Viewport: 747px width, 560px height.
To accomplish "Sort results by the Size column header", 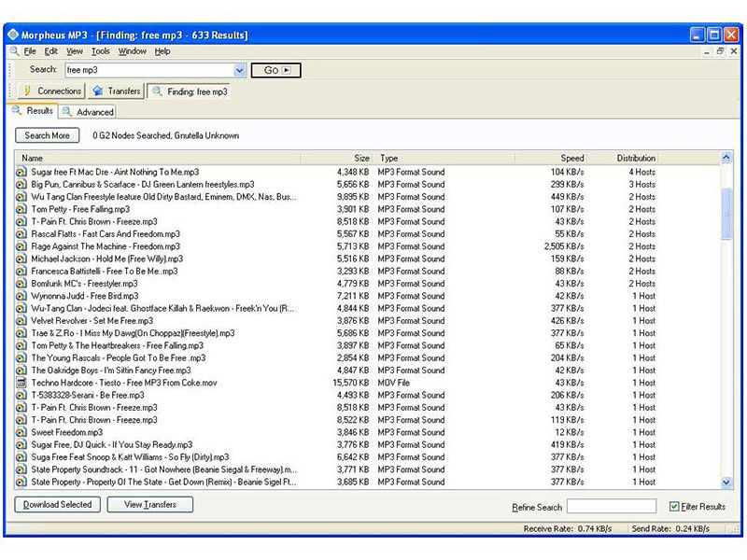I will 336,158.
